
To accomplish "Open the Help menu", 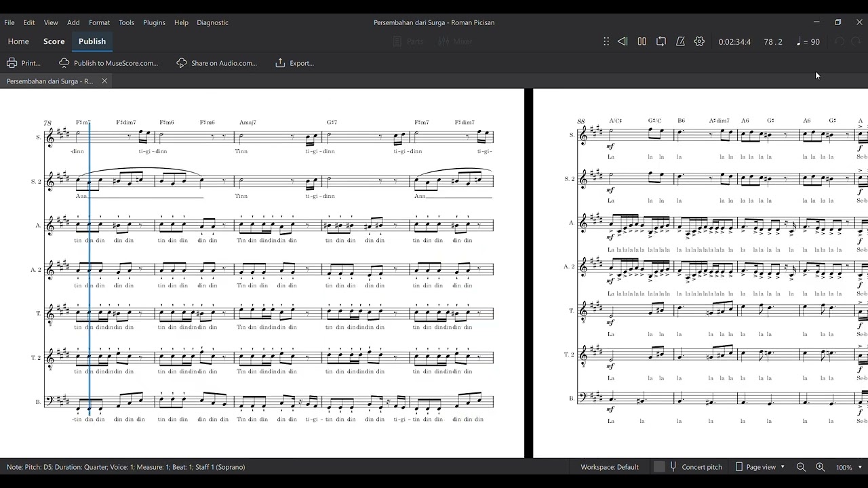I will click(181, 22).
